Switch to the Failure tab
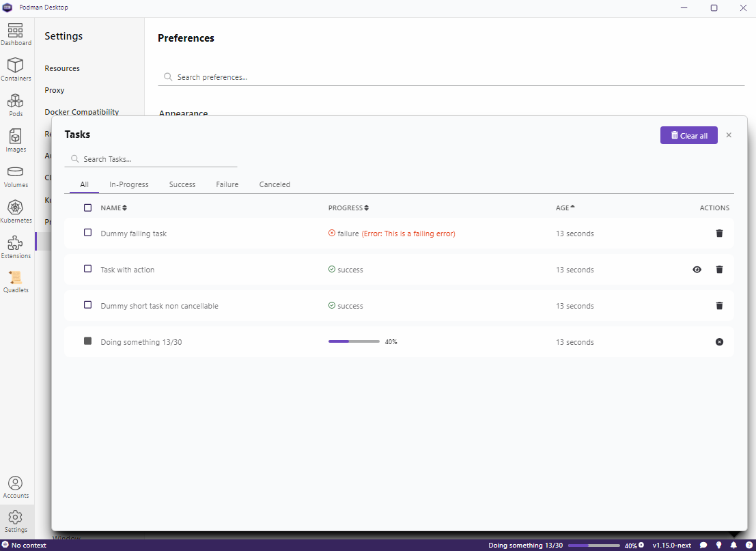 (x=227, y=184)
